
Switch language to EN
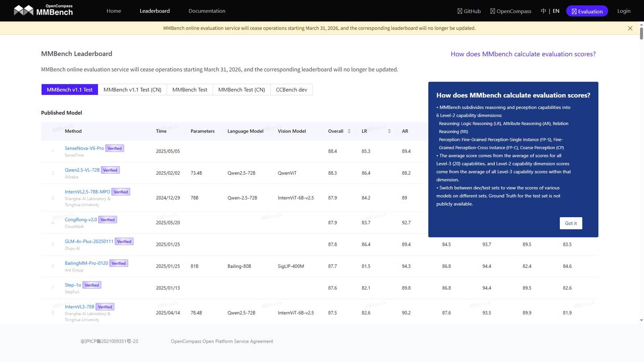click(x=556, y=11)
